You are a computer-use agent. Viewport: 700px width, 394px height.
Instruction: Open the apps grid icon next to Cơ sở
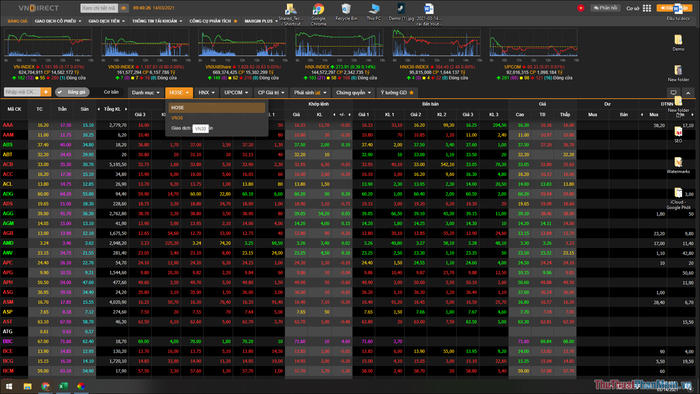[x=647, y=8]
